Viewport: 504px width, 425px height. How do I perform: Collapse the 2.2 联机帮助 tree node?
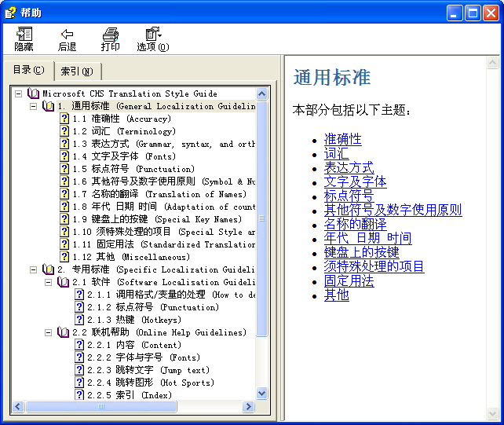click(48, 332)
